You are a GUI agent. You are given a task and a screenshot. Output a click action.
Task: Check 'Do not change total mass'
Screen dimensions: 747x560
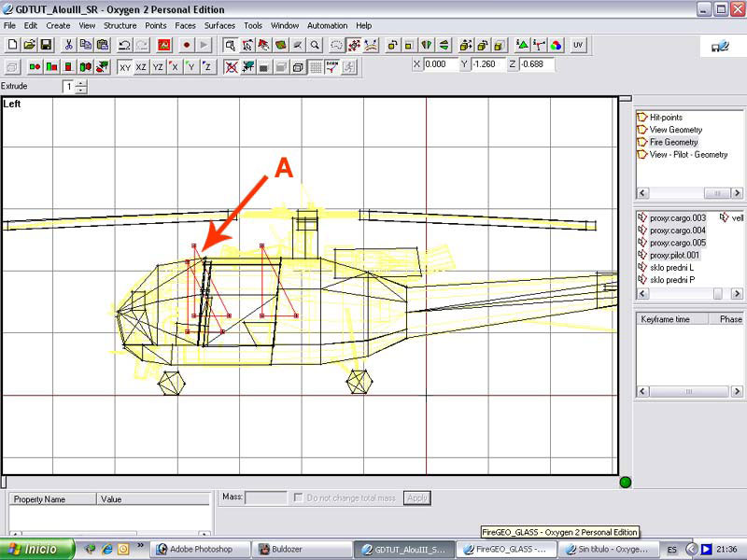298,498
